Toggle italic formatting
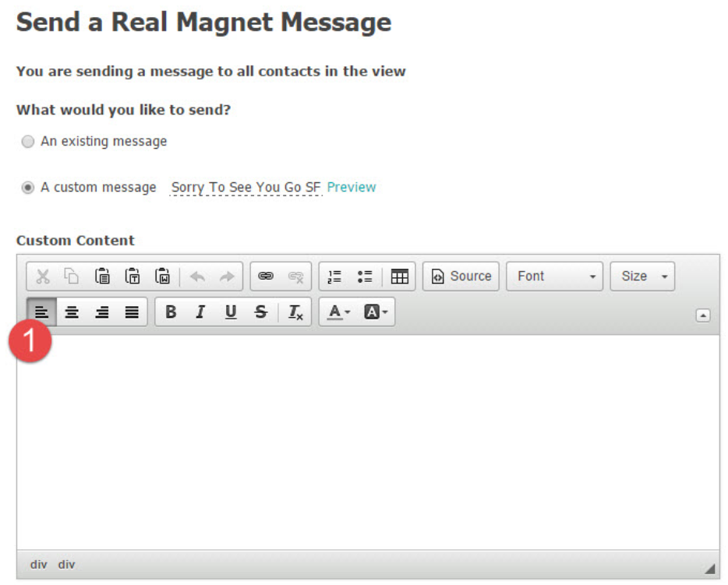This screenshot has width=728, height=585. [200, 312]
